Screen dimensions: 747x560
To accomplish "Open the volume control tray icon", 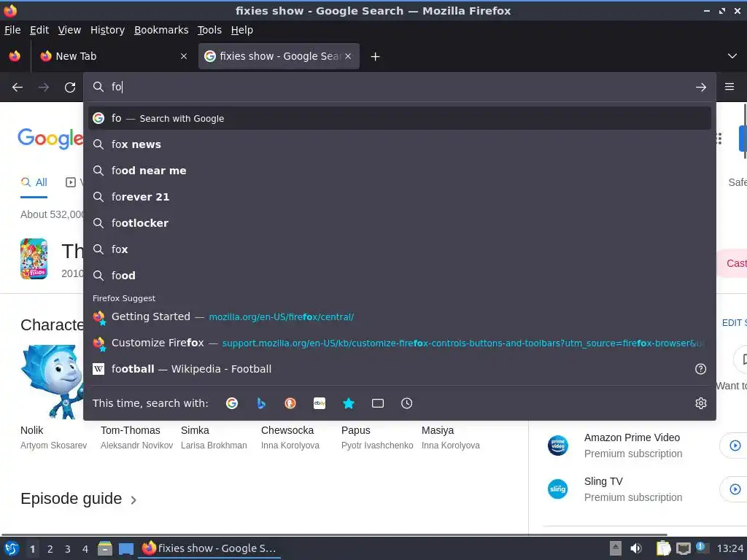I will click(636, 548).
